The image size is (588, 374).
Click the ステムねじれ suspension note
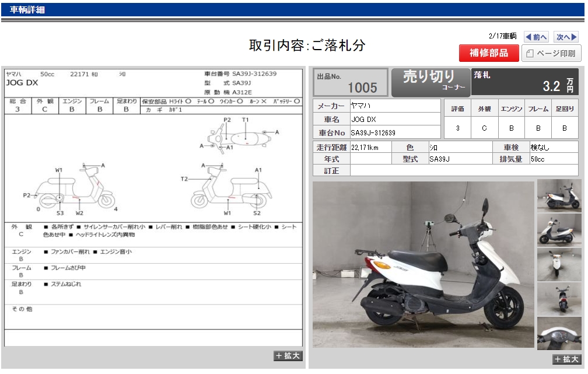[x=66, y=284]
